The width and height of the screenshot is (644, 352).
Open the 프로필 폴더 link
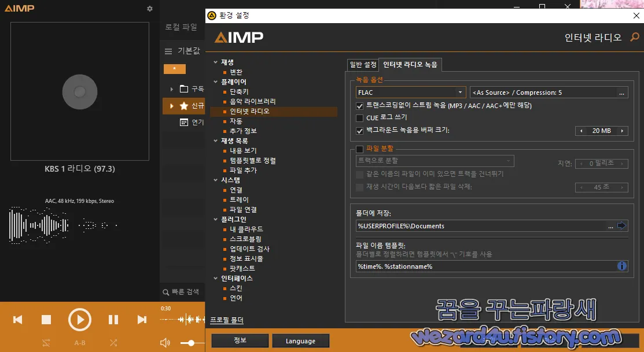click(228, 320)
